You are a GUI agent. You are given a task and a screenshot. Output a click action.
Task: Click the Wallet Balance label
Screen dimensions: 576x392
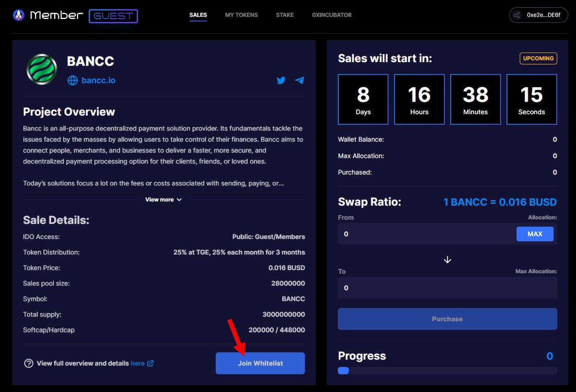[361, 140]
